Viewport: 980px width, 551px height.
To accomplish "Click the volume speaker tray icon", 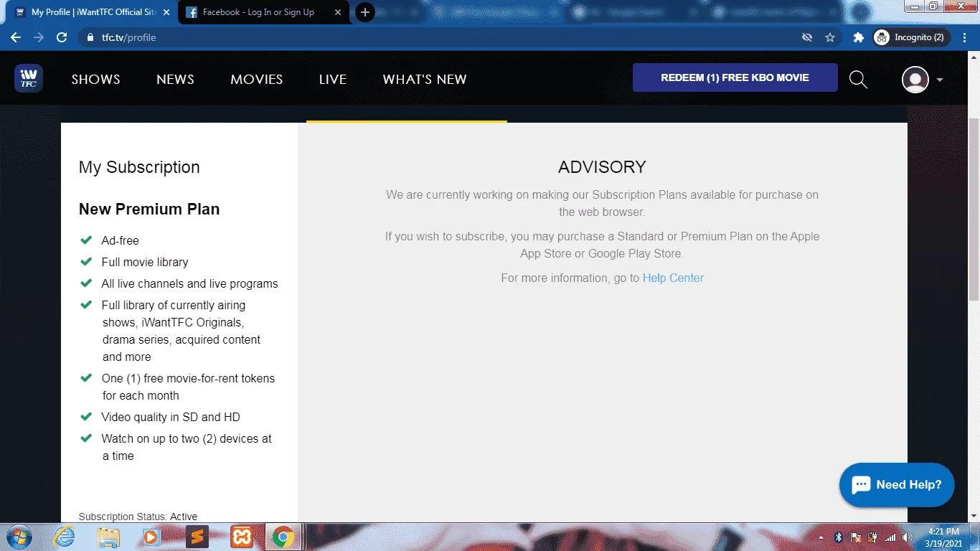I will pos(908,537).
